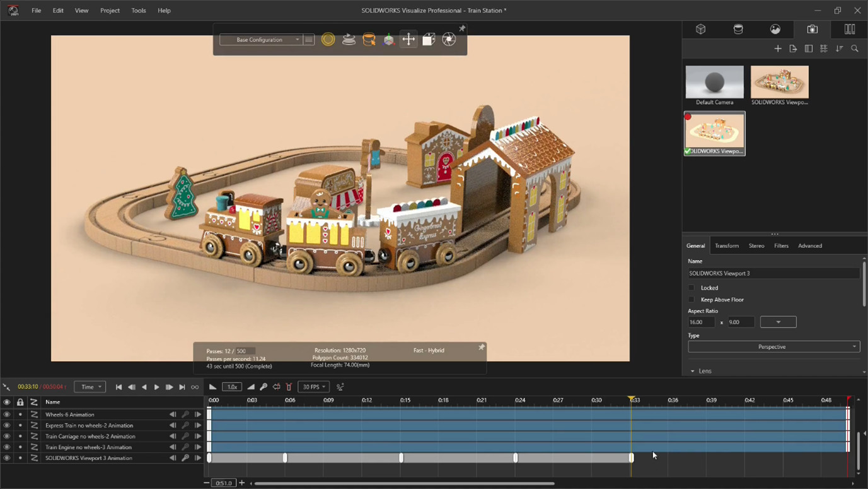Toggle the infinity continuous playback button

pyautogui.click(x=195, y=387)
